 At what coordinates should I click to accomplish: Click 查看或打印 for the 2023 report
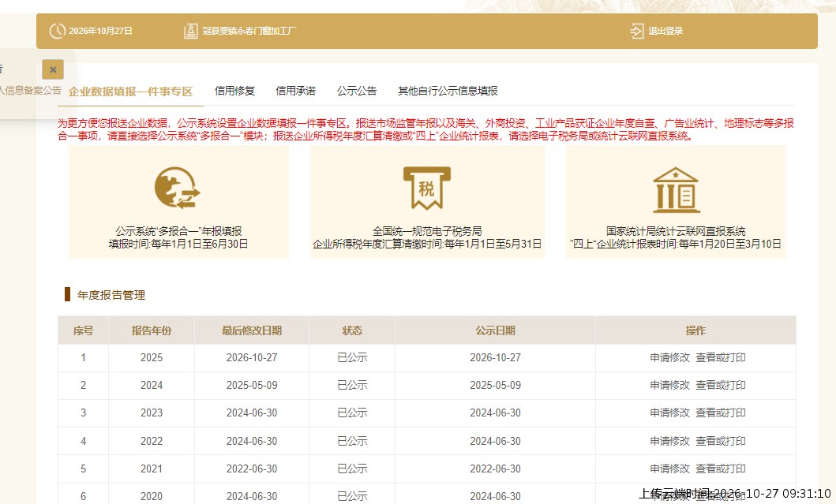(x=721, y=413)
